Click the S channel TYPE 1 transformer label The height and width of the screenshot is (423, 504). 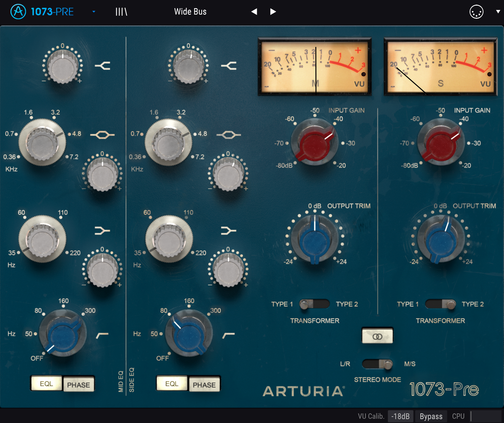pyautogui.click(x=408, y=304)
